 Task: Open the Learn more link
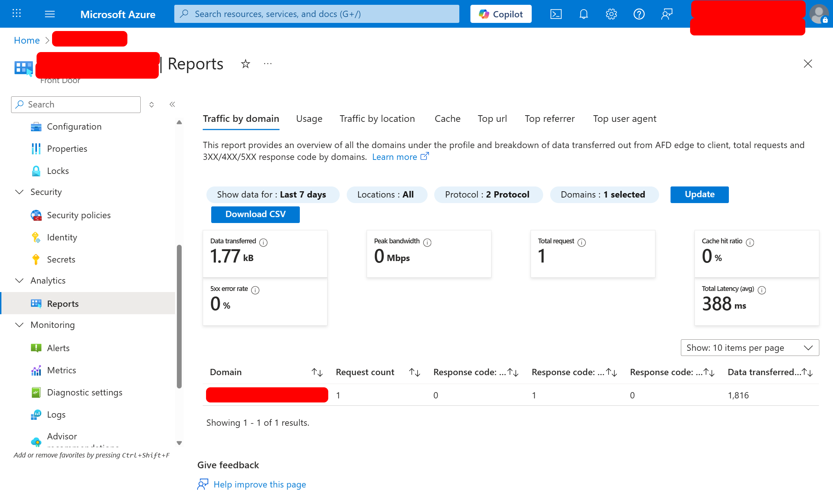click(395, 157)
